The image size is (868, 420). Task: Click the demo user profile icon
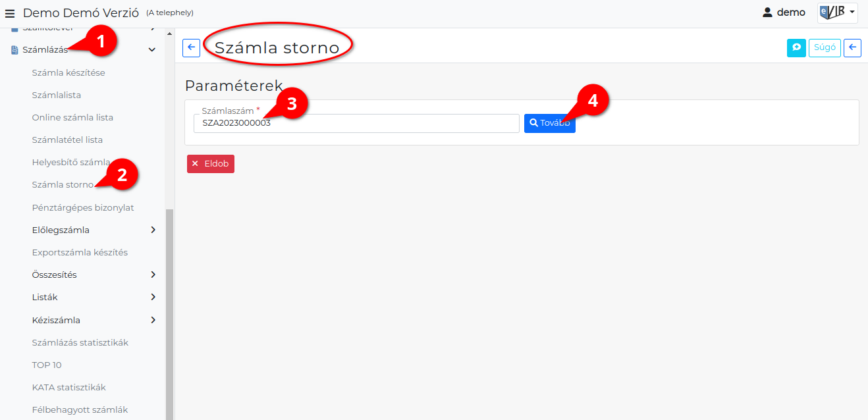767,12
